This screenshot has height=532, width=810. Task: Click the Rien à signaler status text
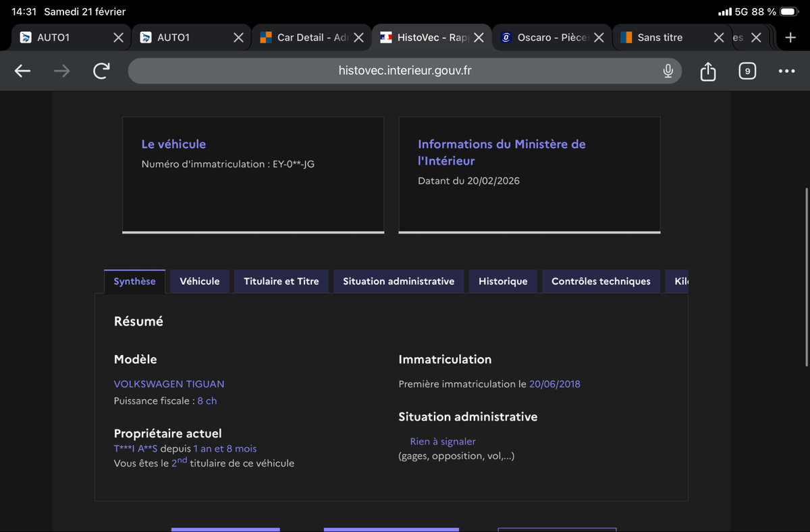point(442,442)
